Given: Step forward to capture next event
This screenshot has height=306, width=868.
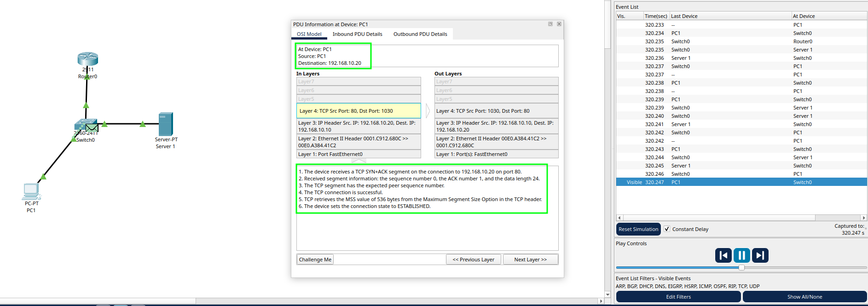Looking at the screenshot, I should (760, 255).
